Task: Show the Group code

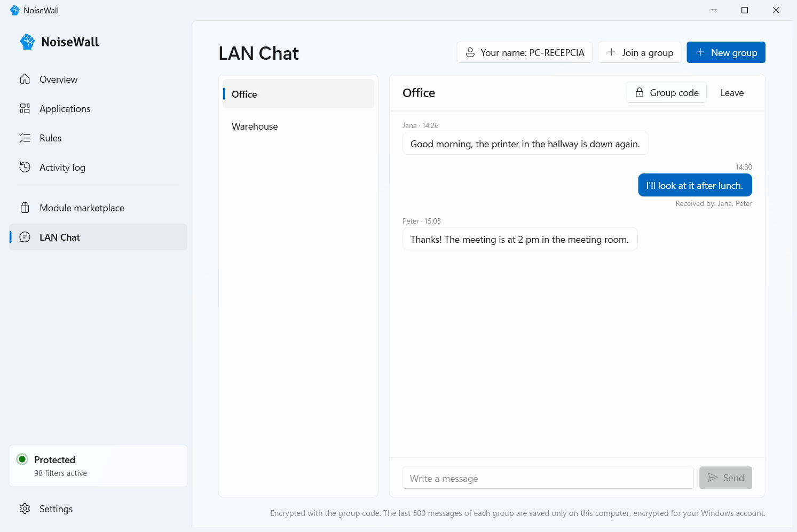Action: pos(666,93)
